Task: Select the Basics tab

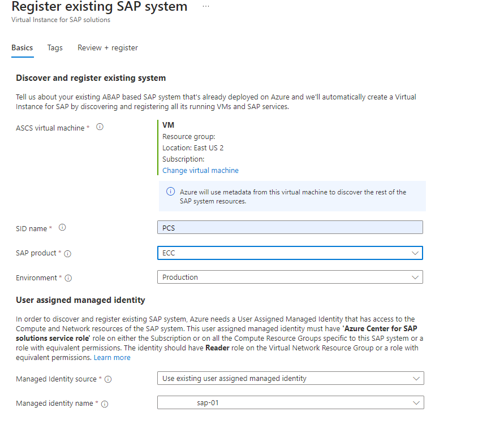Action: (22, 48)
